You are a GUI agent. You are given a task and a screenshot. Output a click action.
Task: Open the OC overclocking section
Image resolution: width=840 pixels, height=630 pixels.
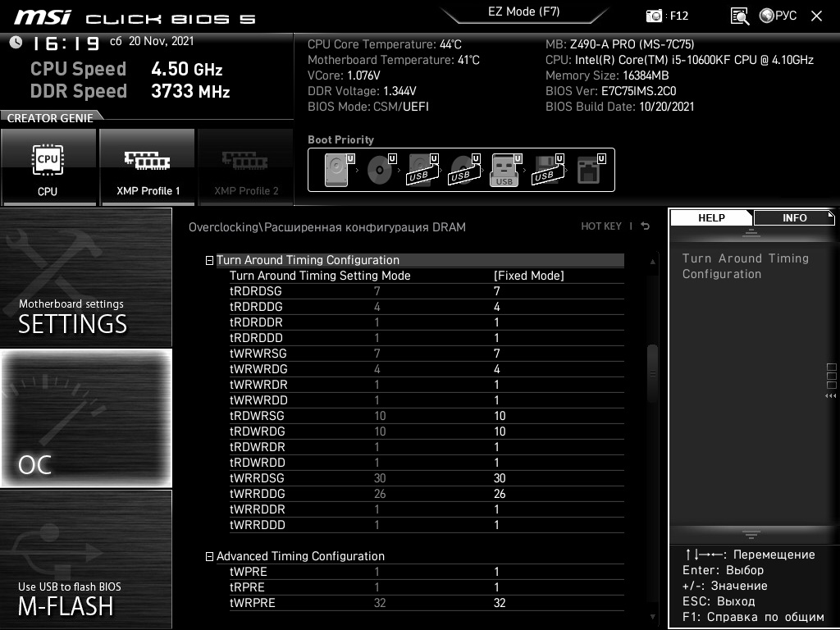[85, 418]
